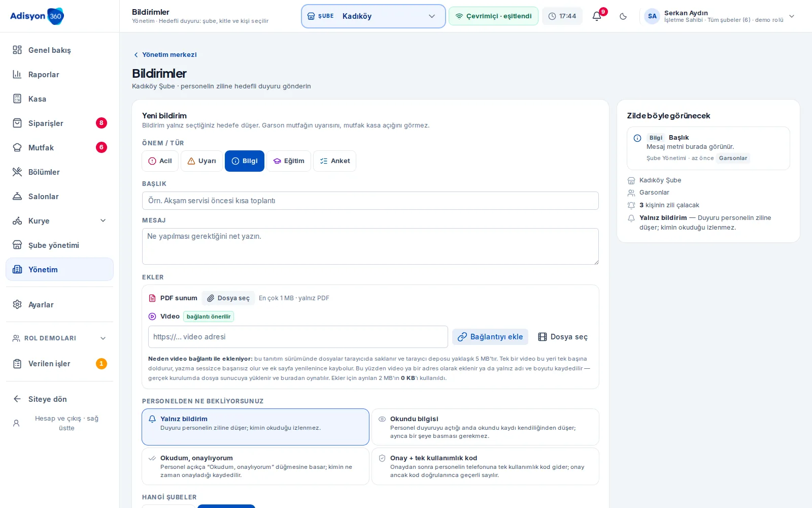Select the Uyarı notification type

202,161
